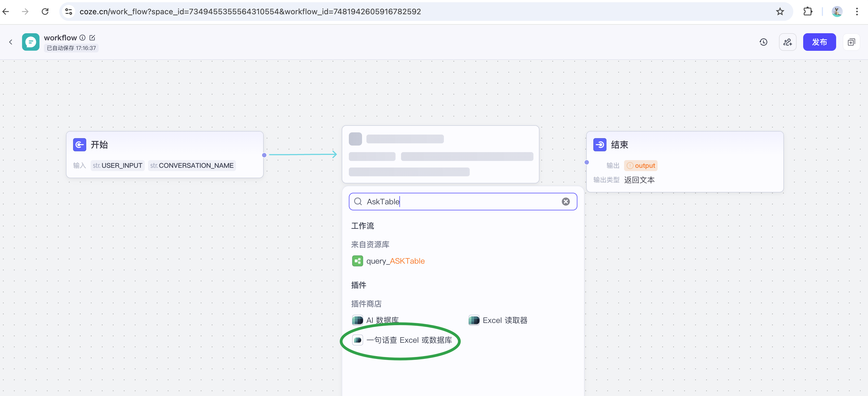868x396 pixels.
Task: Click the user profile avatar
Action: (837, 11)
